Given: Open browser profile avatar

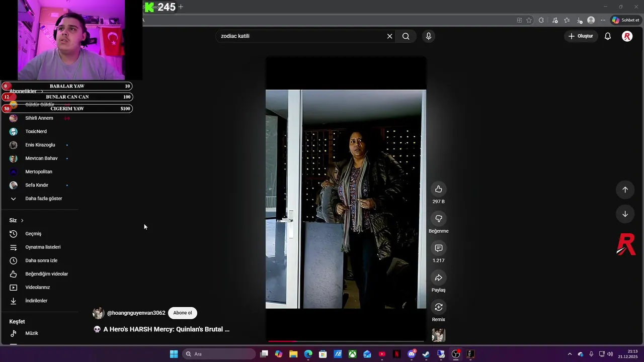Looking at the screenshot, I should 591,20.
